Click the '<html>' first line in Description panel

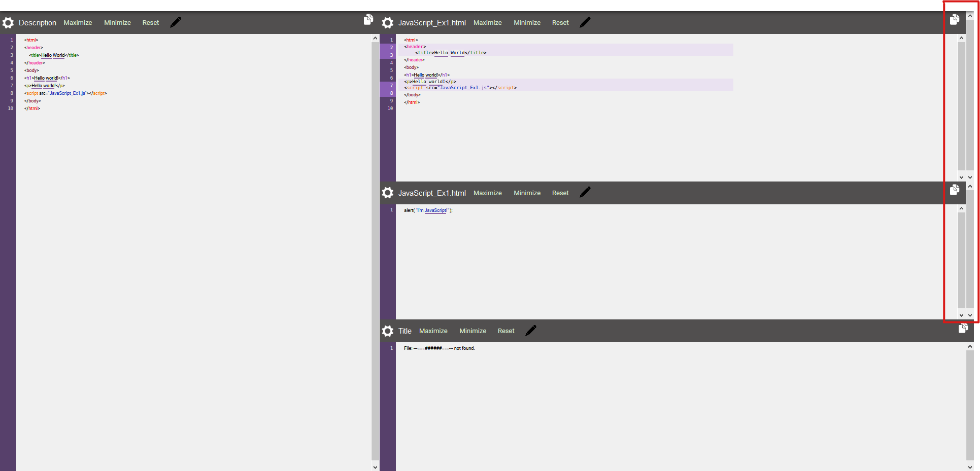tap(31, 40)
